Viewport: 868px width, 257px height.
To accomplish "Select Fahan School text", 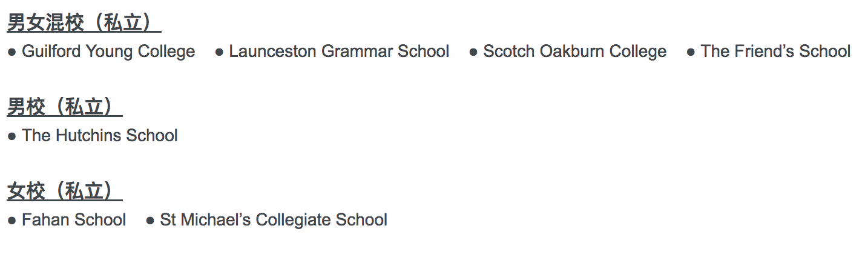I will point(74,219).
